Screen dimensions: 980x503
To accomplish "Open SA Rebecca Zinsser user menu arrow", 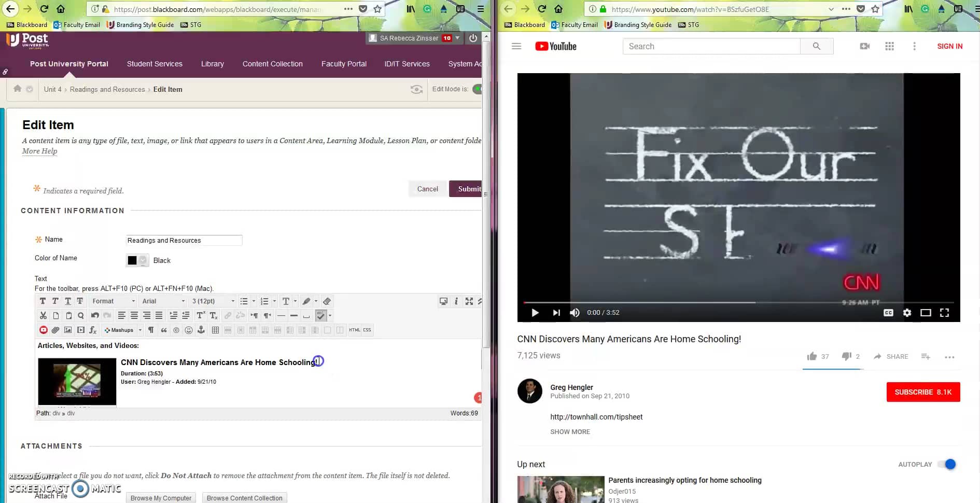I will (x=457, y=38).
